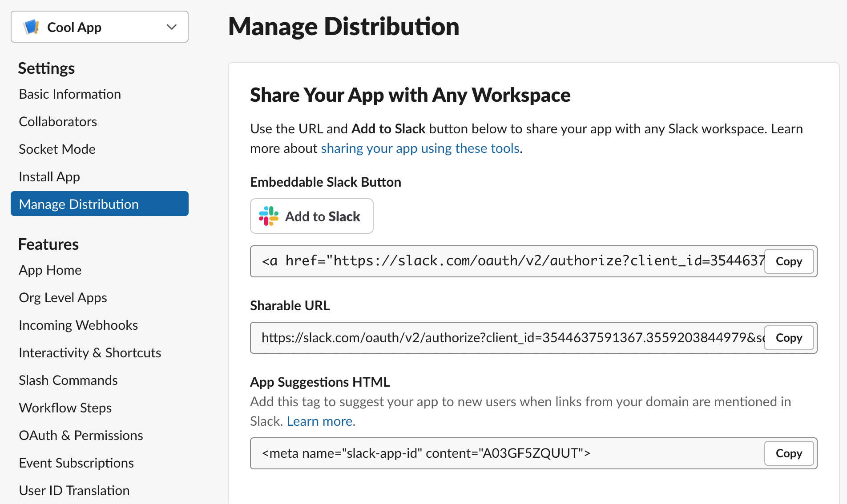
Task: Click the 'Embeddable Slack Button' label
Action: pyautogui.click(x=326, y=182)
